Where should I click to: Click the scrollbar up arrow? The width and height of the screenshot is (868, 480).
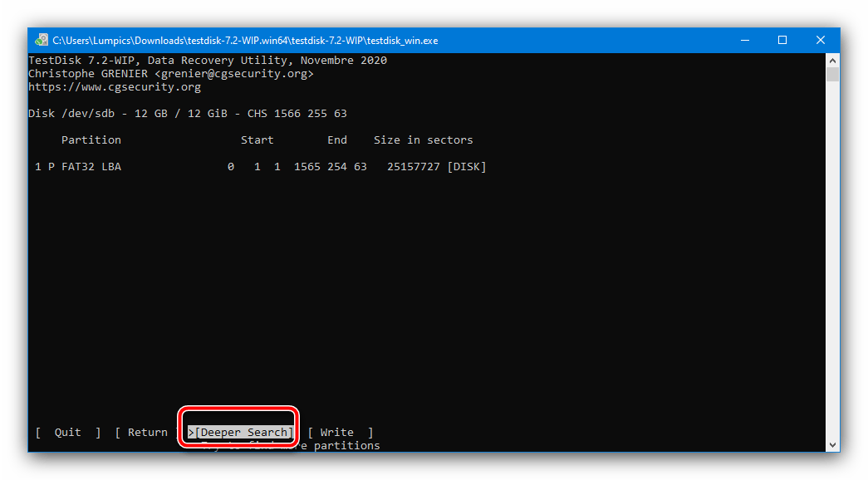click(x=832, y=60)
